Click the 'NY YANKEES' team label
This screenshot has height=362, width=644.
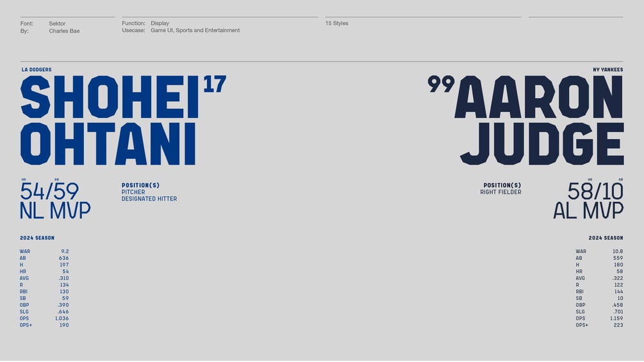[x=608, y=70]
